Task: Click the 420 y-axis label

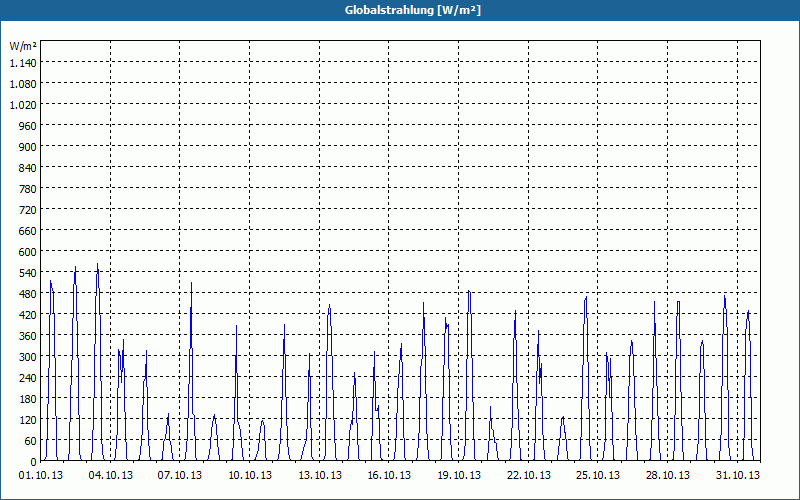Action: click(x=28, y=315)
